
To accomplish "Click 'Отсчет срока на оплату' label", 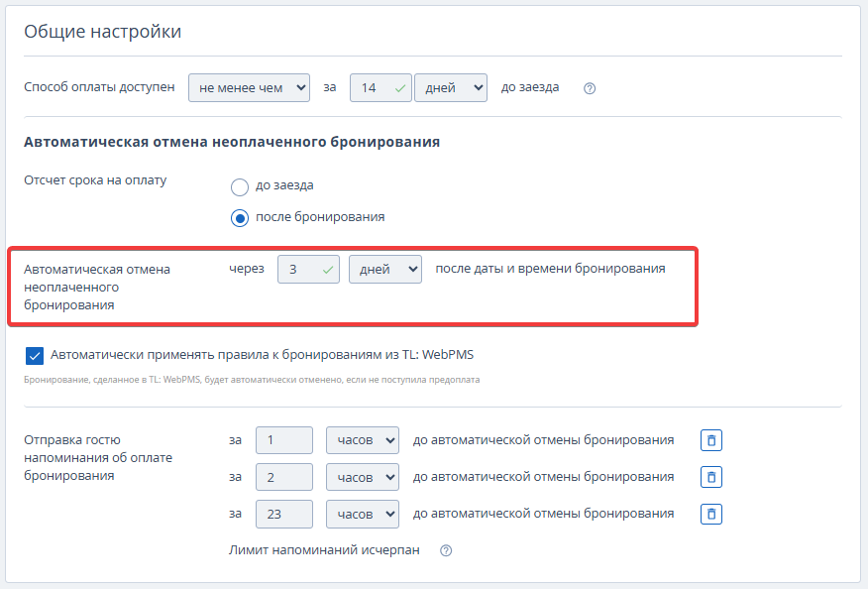I will (x=95, y=180).
